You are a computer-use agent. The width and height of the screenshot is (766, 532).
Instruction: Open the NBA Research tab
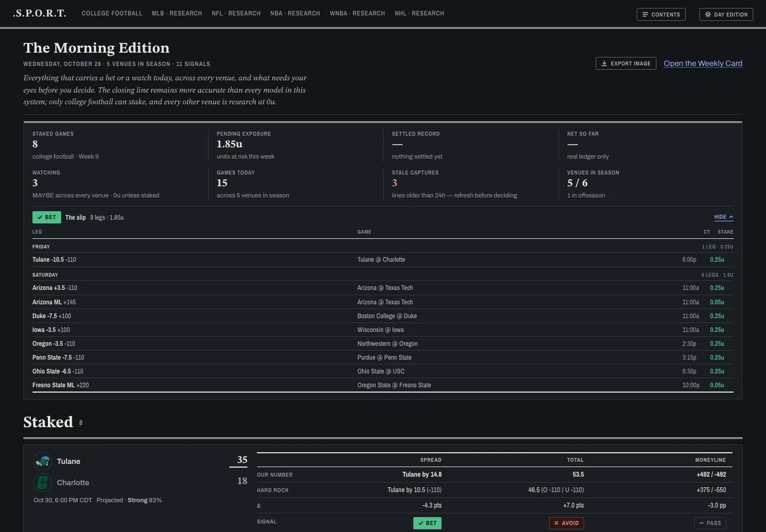pos(295,13)
